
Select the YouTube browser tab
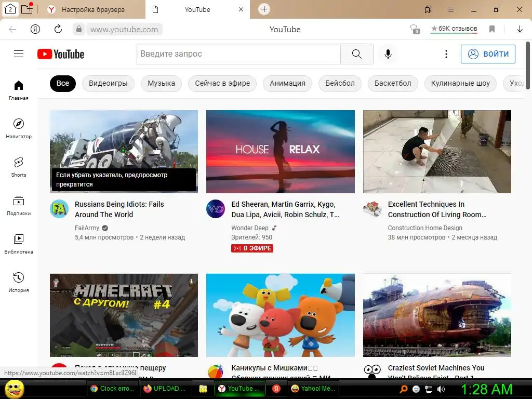[197, 9]
